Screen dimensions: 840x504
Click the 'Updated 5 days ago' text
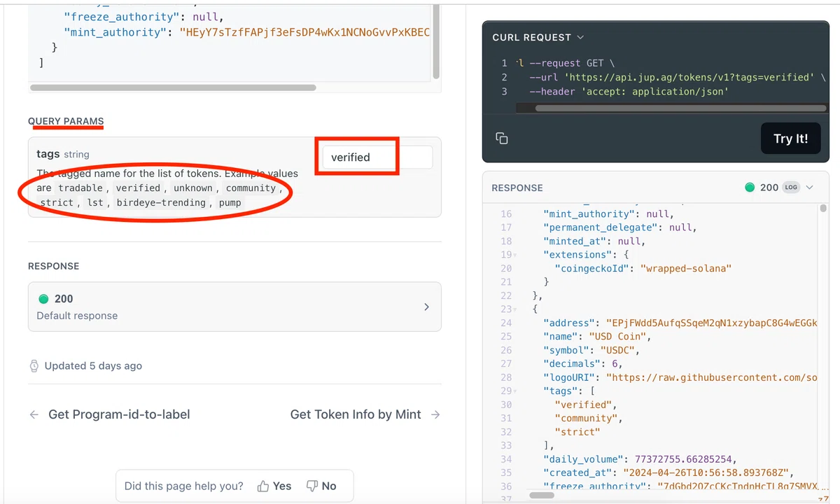pyautogui.click(x=93, y=365)
